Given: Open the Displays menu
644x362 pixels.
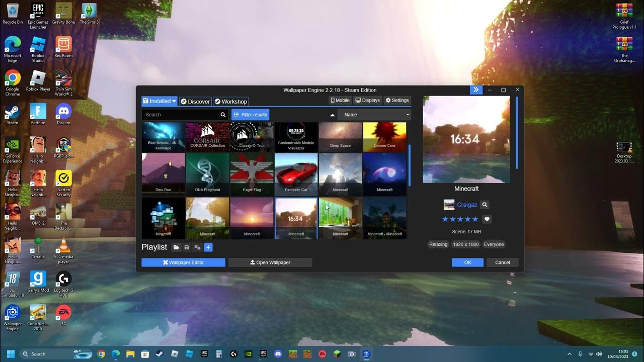Looking at the screenshot, I should pos(368,101).
